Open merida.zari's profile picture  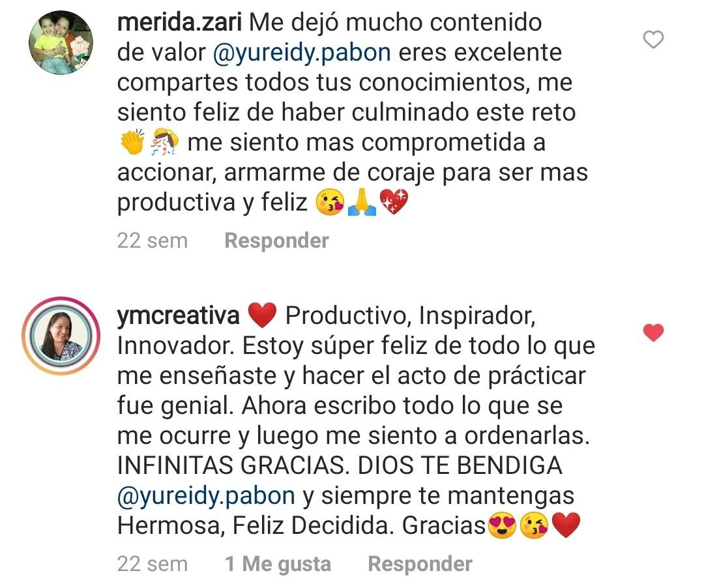pos(61,42)
